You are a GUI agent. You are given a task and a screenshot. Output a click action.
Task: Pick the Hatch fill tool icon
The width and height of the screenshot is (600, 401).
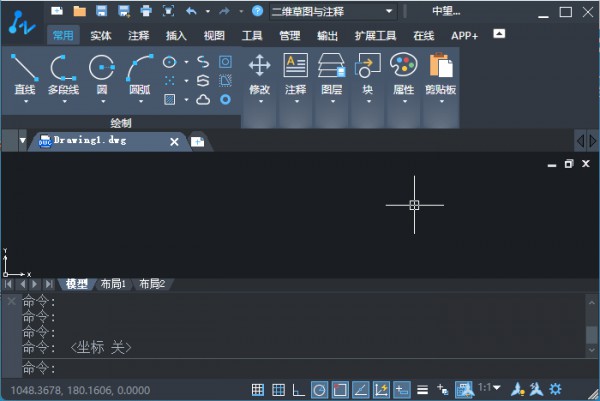(170, 99)
